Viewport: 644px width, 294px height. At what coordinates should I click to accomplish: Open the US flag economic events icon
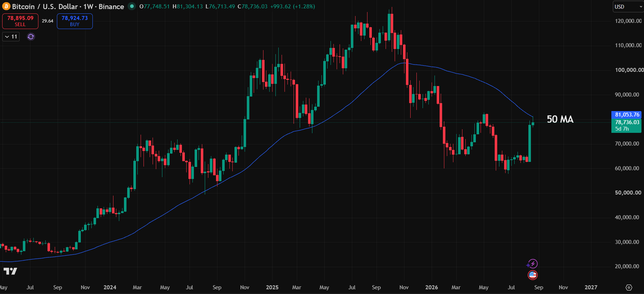point(532,275)
